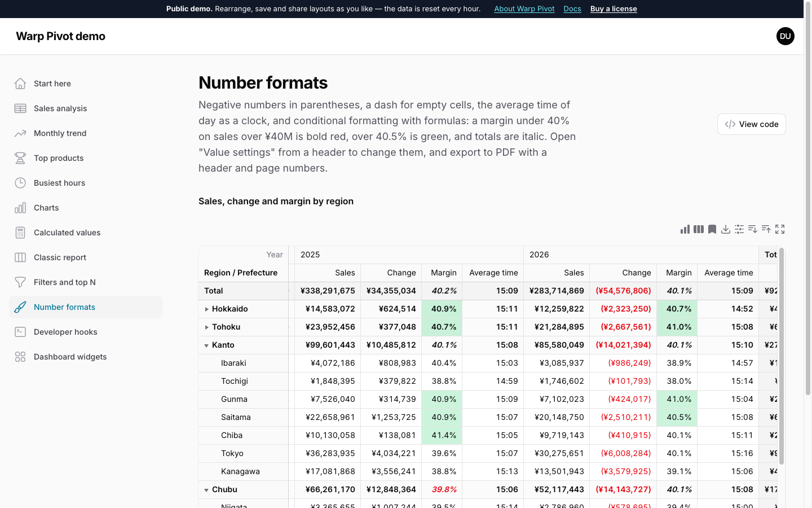
Task: Click the Top products trophy icon
Action: coord(20,158)
